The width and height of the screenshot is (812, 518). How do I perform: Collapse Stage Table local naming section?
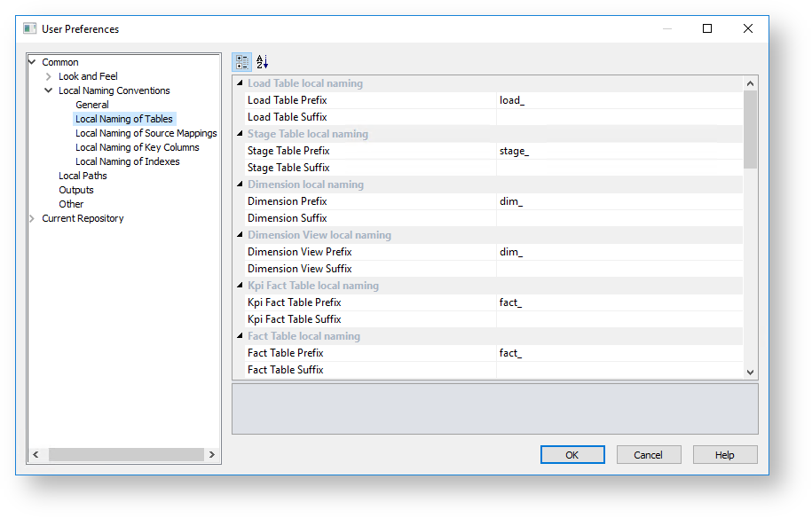(x=240, y=134)
